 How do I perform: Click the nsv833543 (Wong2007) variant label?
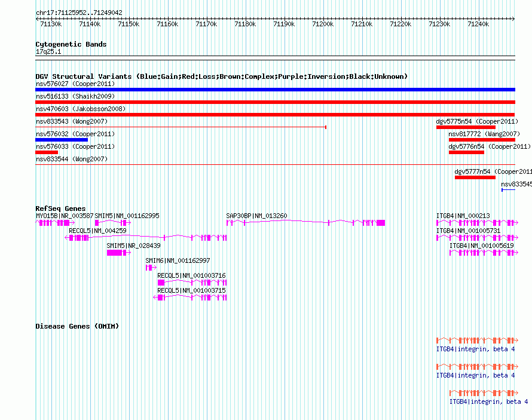point(72,121)
